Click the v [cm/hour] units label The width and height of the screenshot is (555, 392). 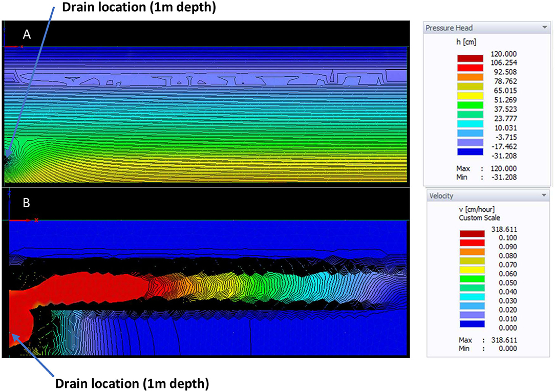coord(477,209)
